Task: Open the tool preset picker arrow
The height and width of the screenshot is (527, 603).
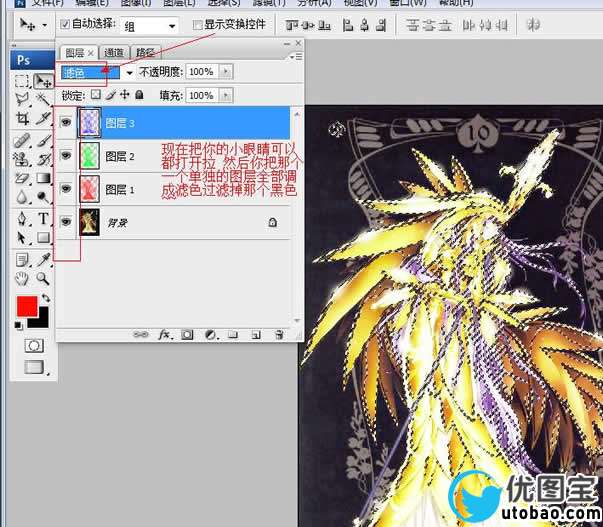Action: 45,25
